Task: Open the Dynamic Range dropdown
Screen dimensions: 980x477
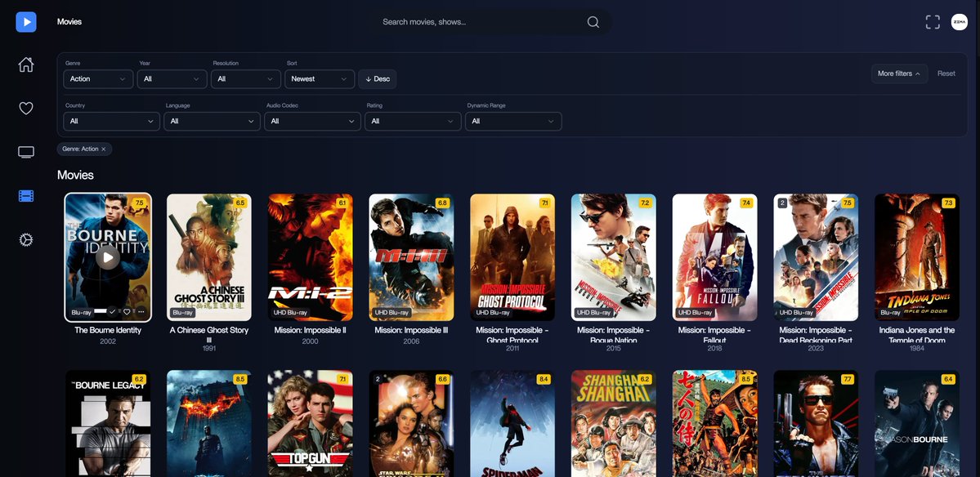Action: [513, 121]
